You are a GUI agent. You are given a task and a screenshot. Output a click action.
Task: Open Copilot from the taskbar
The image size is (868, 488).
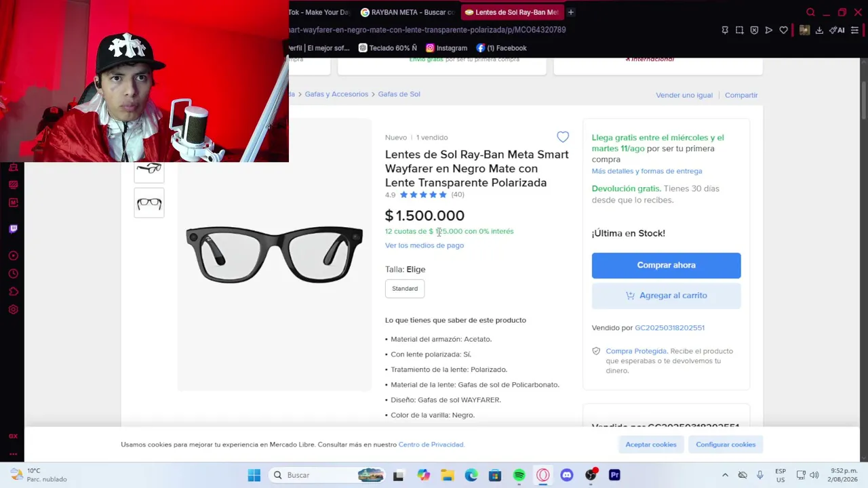[423, 475]
